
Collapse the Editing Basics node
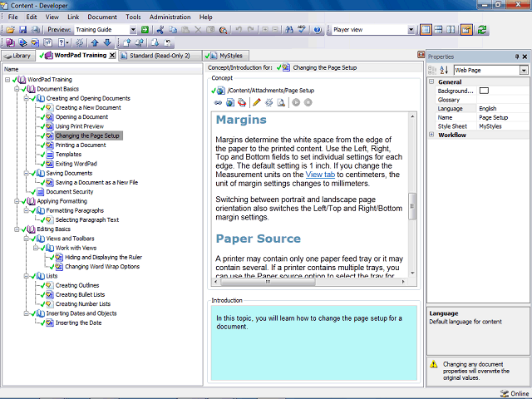[x=17, y=229]
